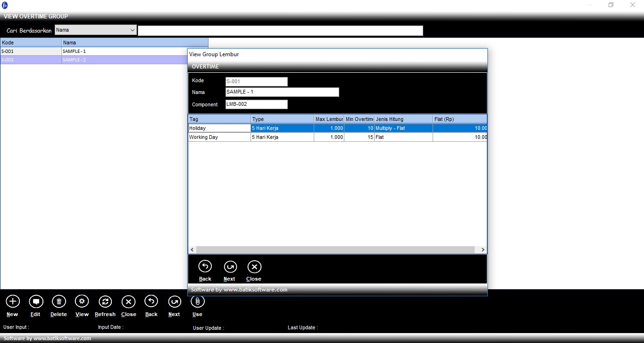
Task: Open the View gear icon
Action: click(x=82, y=301)
